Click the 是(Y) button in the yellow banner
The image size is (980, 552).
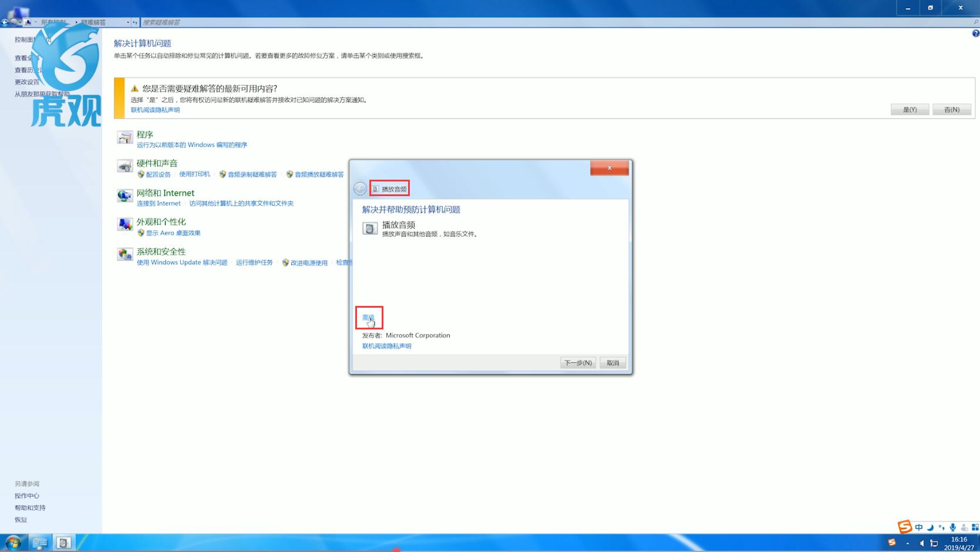[x=910, y=110]
